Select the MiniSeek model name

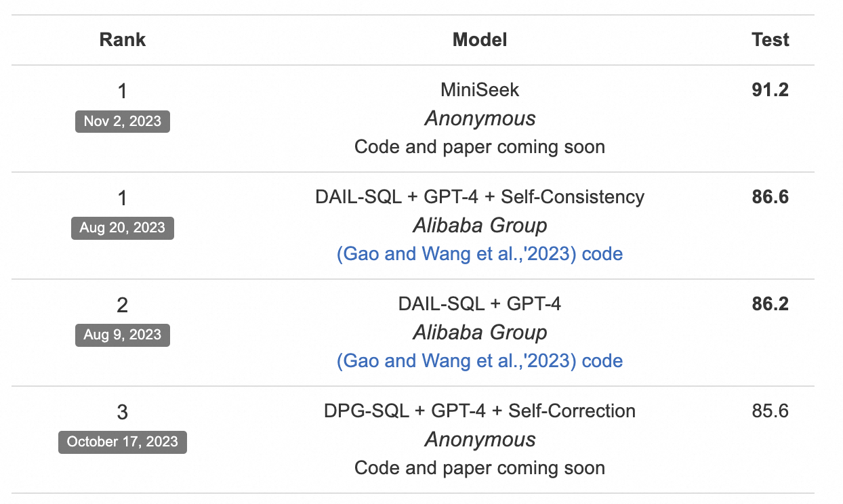pyautogui.click(x=479, y=89)
